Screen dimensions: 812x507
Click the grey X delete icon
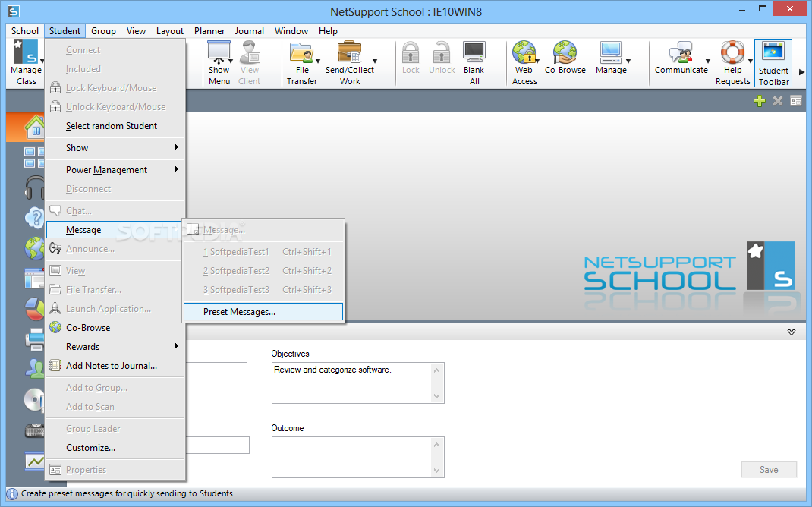pyautogui.click(x=778, y=101)
